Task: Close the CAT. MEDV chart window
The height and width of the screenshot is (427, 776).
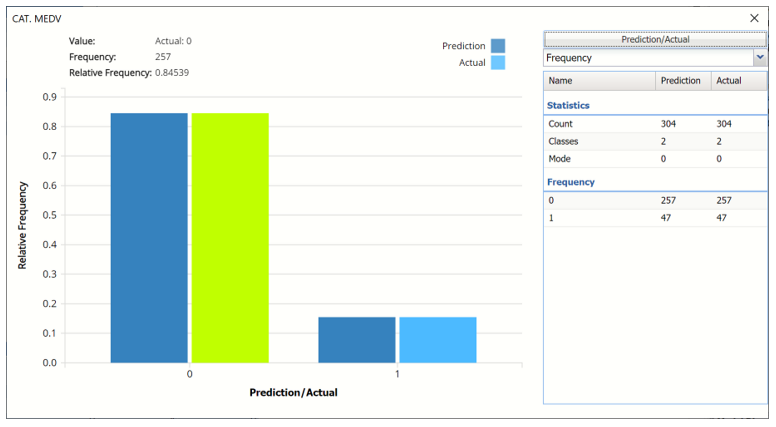Action: point(754,18)
